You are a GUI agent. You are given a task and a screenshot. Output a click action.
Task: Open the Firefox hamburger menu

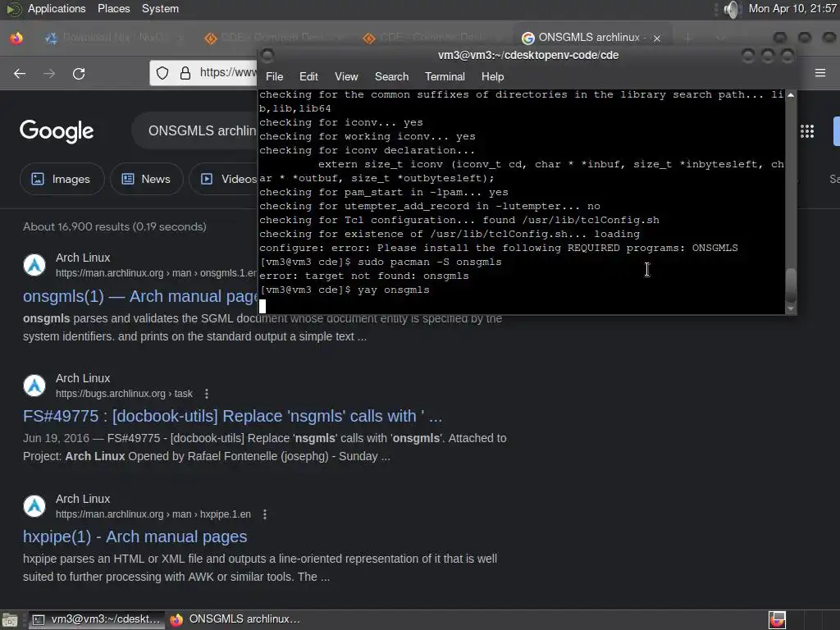coord(819,73)
